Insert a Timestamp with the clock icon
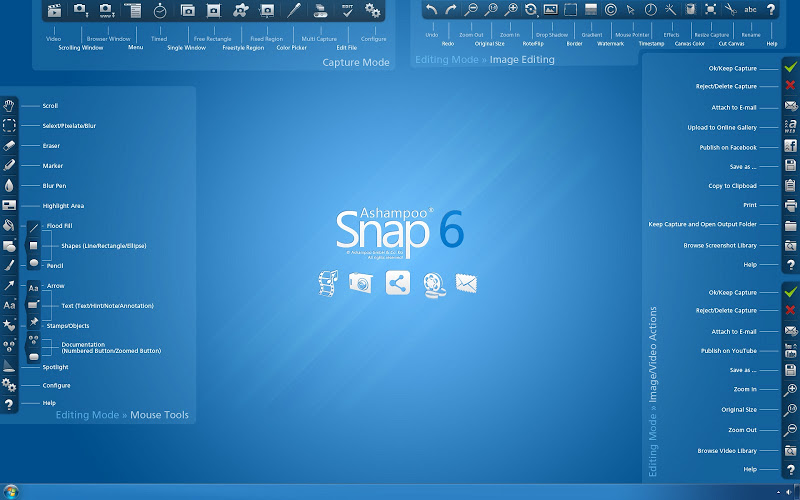800x500 pixels. pos(651,9)
